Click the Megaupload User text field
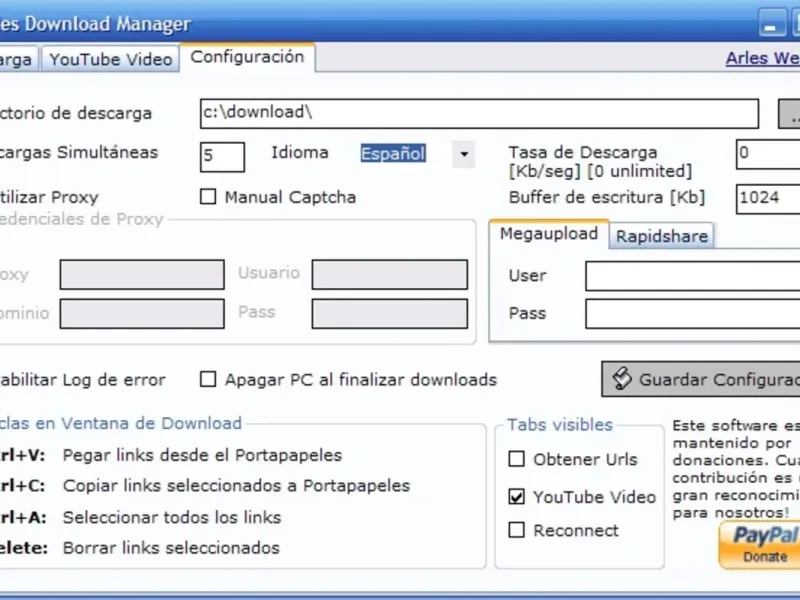This screenshot has width=800, height=600. (692, 276)
